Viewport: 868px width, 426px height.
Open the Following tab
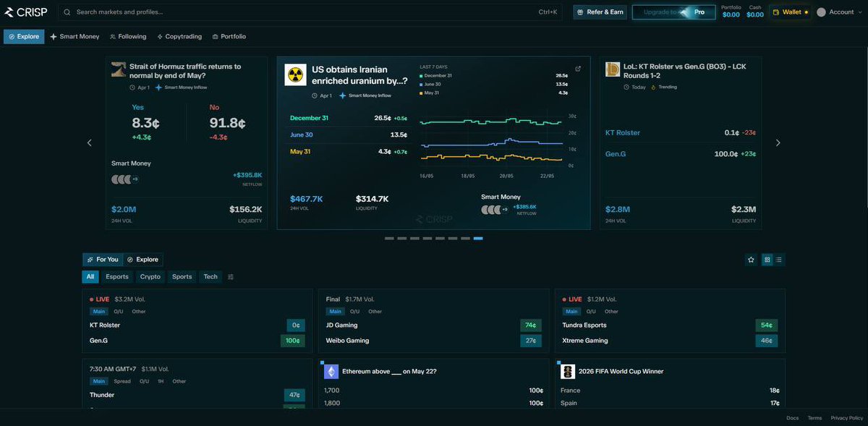click(x=128, y=37)
